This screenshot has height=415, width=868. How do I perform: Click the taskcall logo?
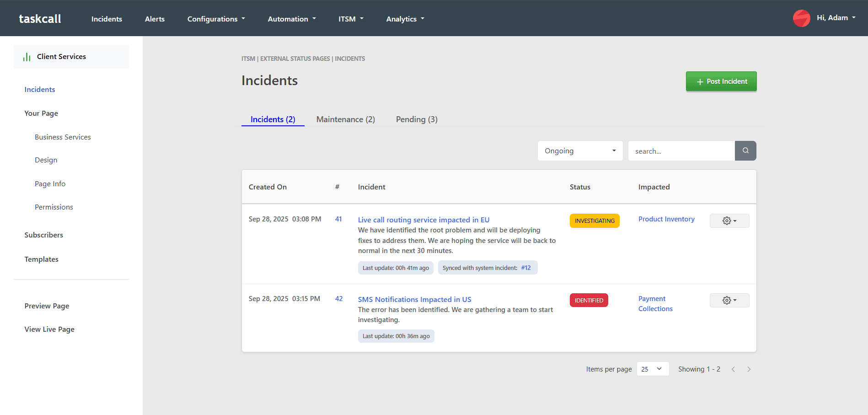coord(40,19)
